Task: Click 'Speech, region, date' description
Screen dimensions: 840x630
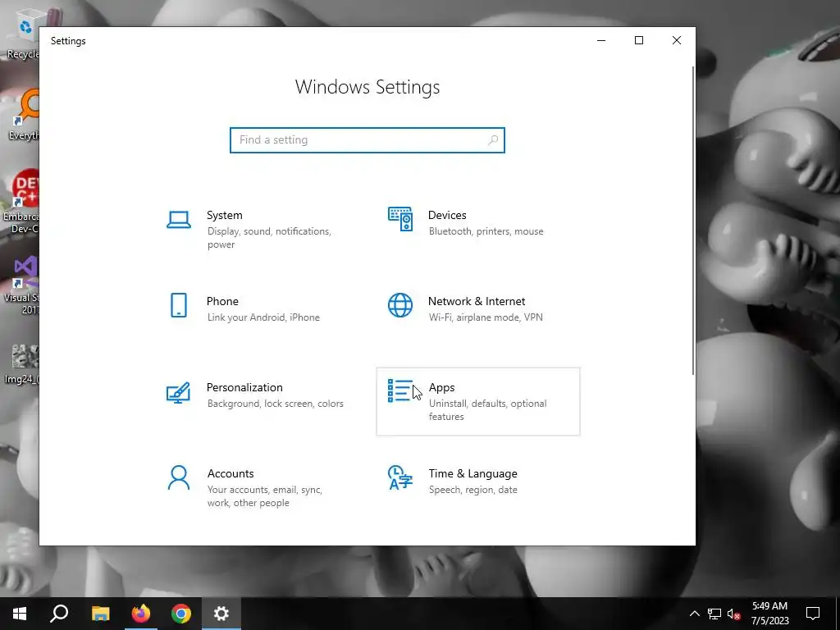Action: [x=473, y=490]
